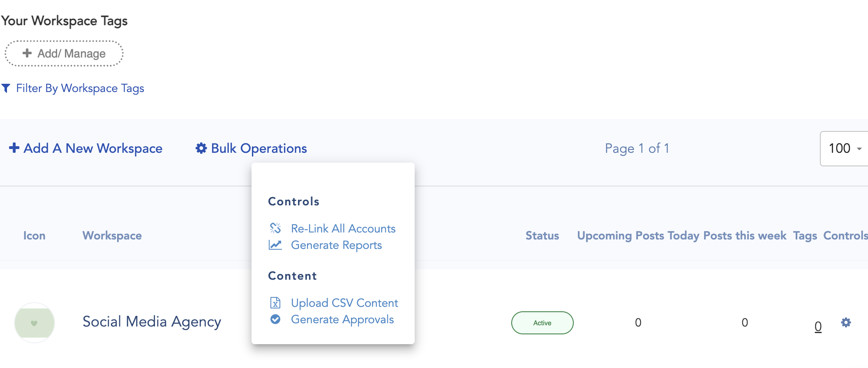
Task: Open the Social Media Agency workspace
Action: tap(152, 322)
